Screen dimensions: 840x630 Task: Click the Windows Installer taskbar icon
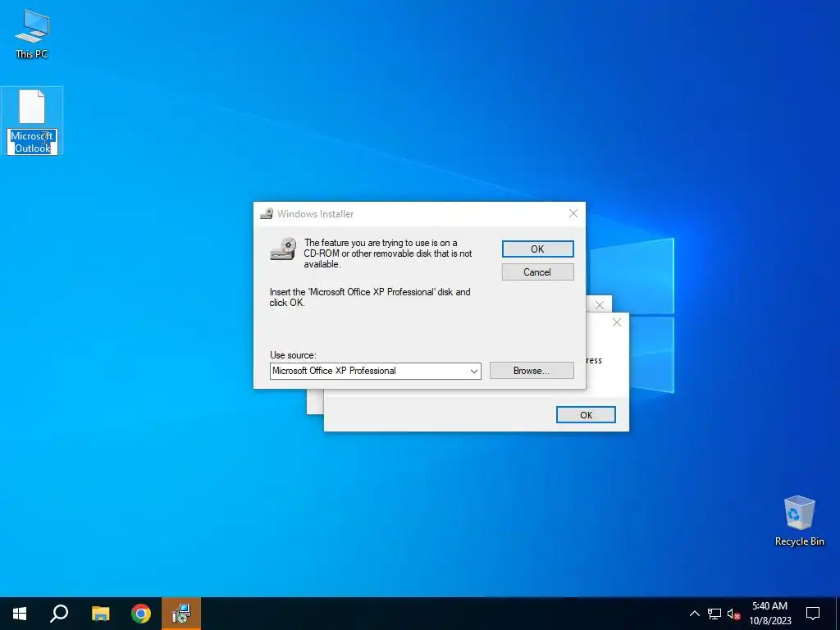tap(181, 614)
